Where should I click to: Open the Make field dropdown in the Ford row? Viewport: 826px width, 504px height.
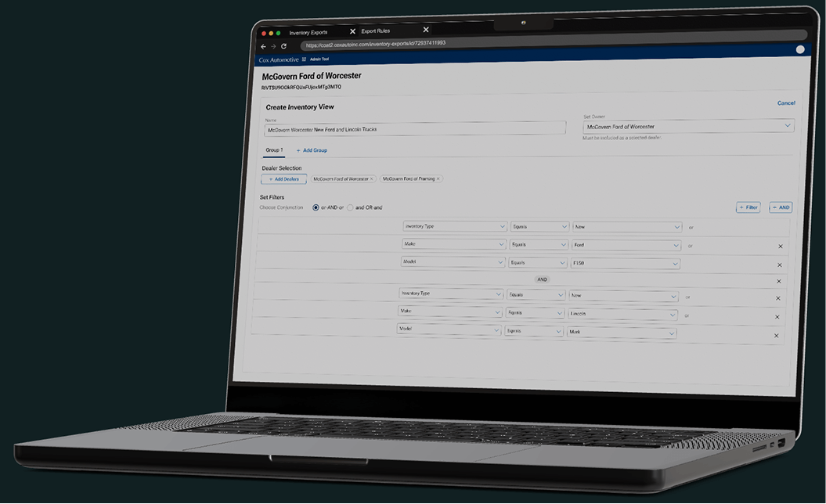[454, 244]
